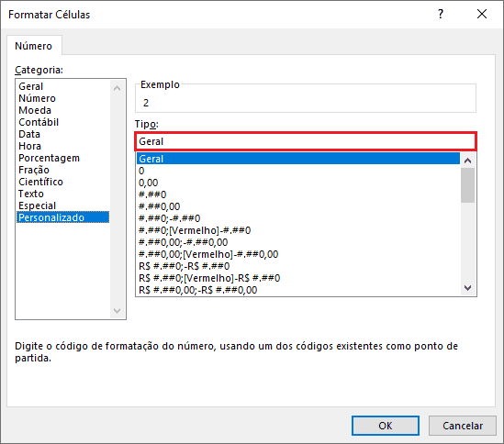
Task: Select the #.##0;-#.##0 format code
Action: coord(298,218)
